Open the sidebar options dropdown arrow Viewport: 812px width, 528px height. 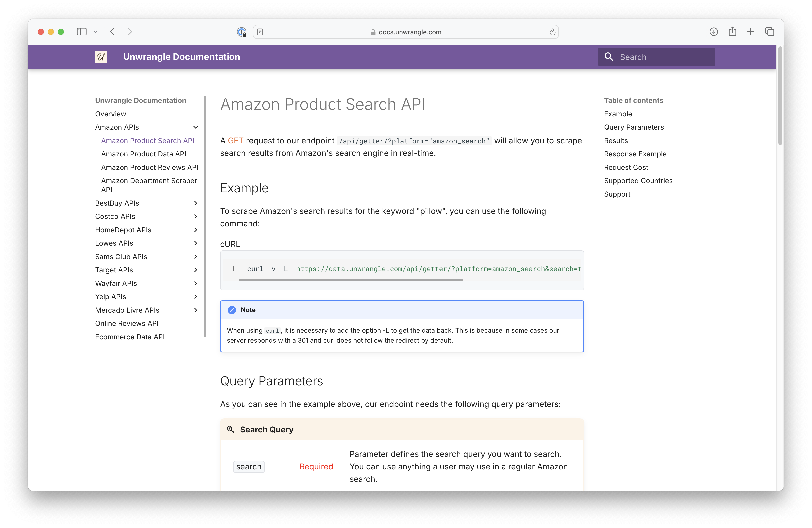(95, 32)
